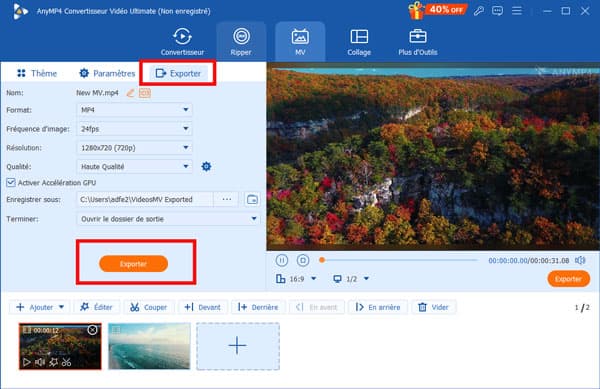
Task: Play the first clip via thumbnail play icon
Action: (x=26, y=362)
